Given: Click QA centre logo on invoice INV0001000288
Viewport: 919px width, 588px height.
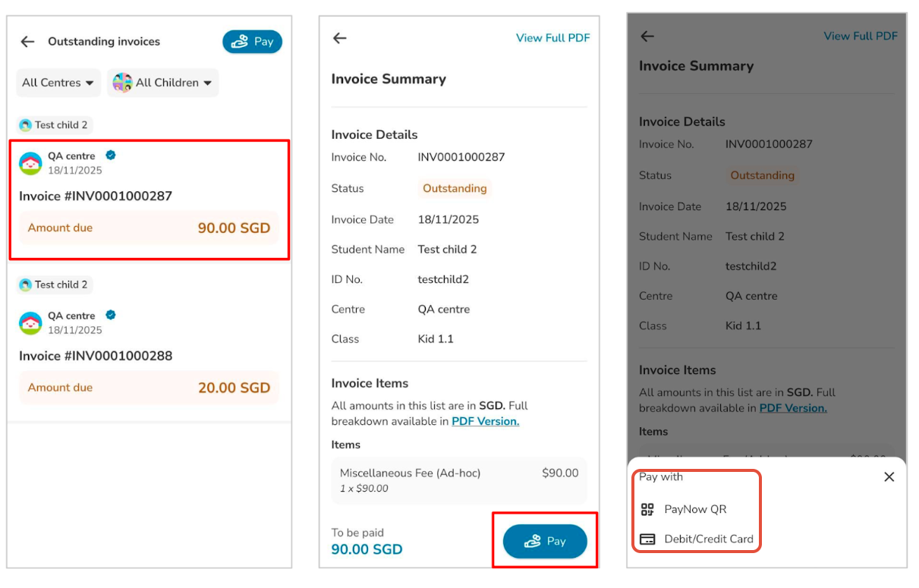Looking at the screenshot, I should 30,322.
